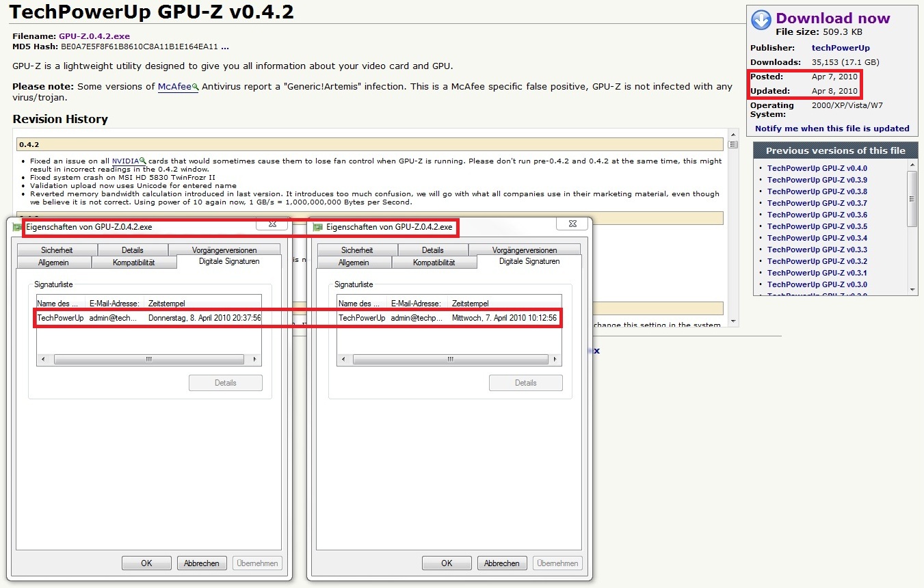Select signature row 'Donnerstag, 8. April 2010 20:37:56'
The image size is (924, 588).
pyautogui.click(x=148, y=318)
